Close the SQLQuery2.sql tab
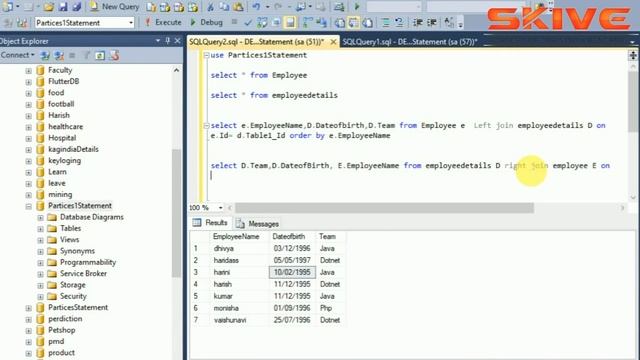640x360 pixels. (333, 42)
